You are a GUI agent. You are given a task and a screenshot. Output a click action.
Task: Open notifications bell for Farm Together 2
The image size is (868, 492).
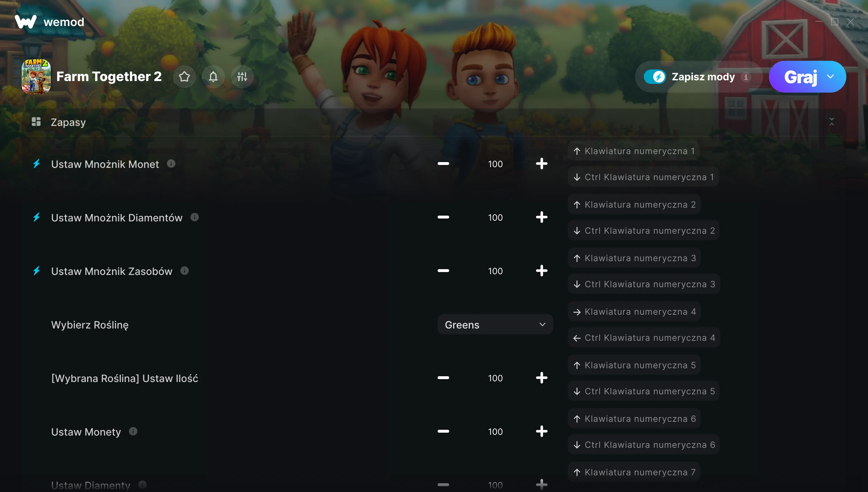tap(213, 77)
